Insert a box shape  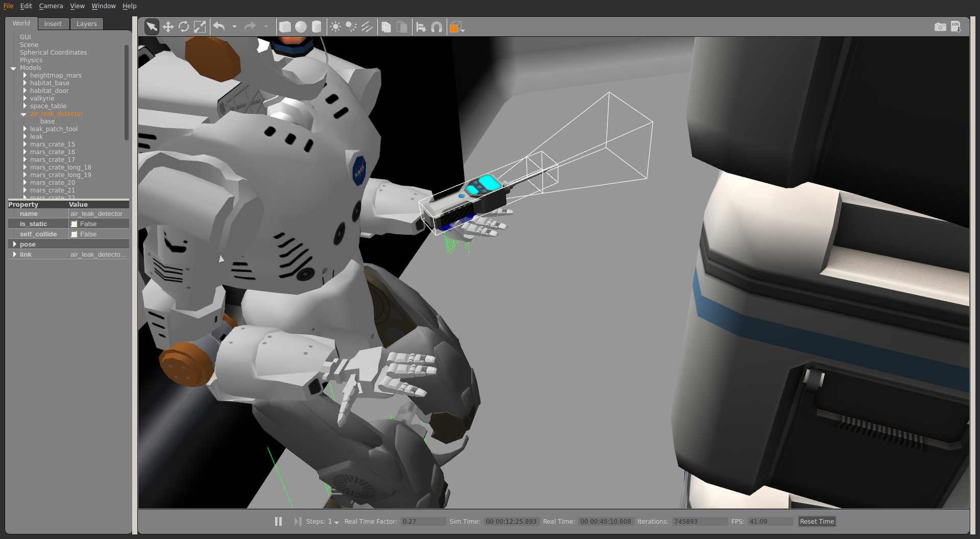point(285,27)
